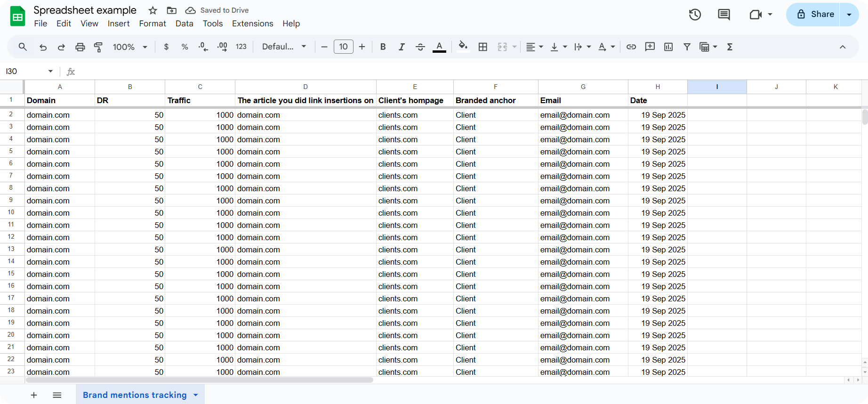Viewport: 868px width, 404px height.
Task: Add a new sheet with plus button
Action: tap(34, 395)
